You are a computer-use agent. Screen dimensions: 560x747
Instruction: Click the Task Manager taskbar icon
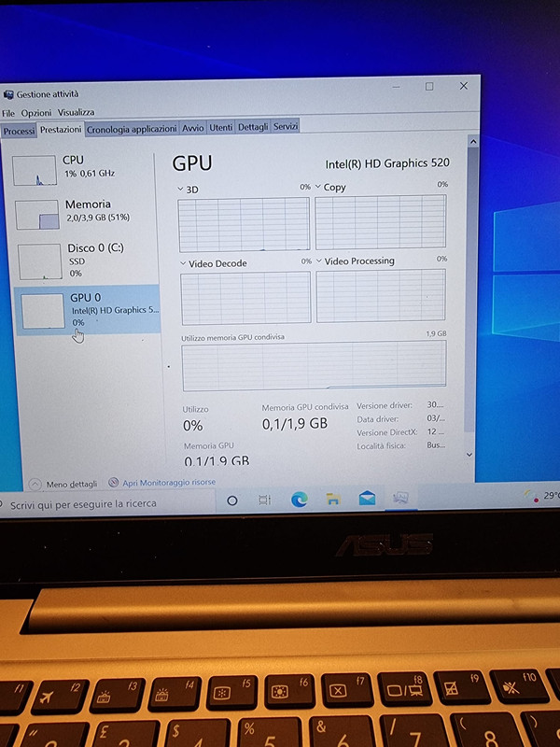401,499
